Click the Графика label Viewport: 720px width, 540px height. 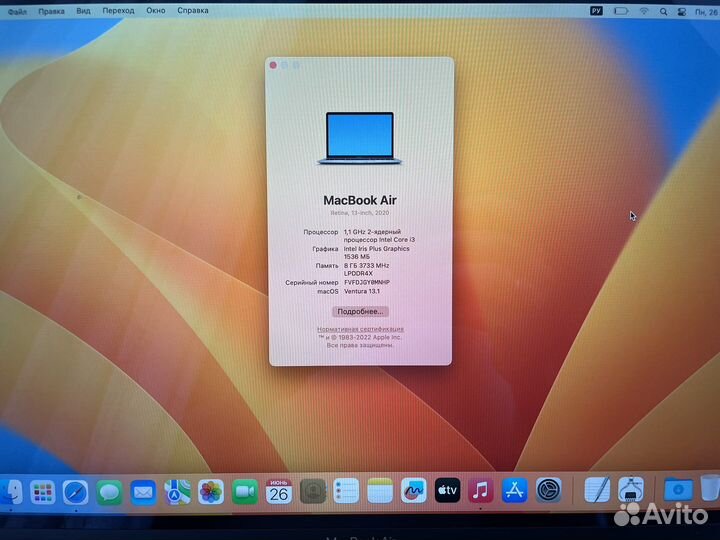(x=325, y=249)
